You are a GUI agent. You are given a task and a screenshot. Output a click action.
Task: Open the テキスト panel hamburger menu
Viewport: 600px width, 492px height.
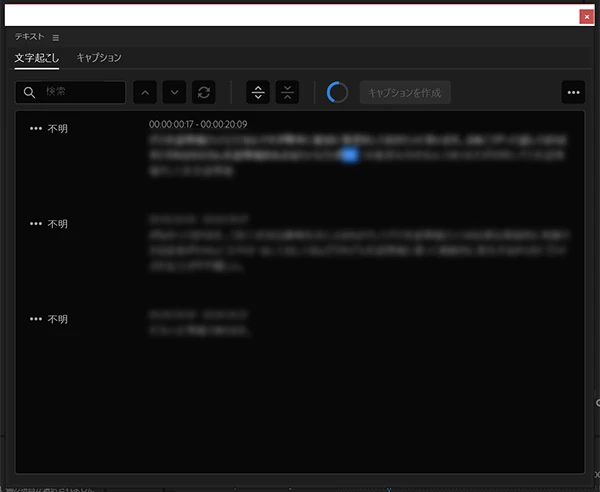56,37
